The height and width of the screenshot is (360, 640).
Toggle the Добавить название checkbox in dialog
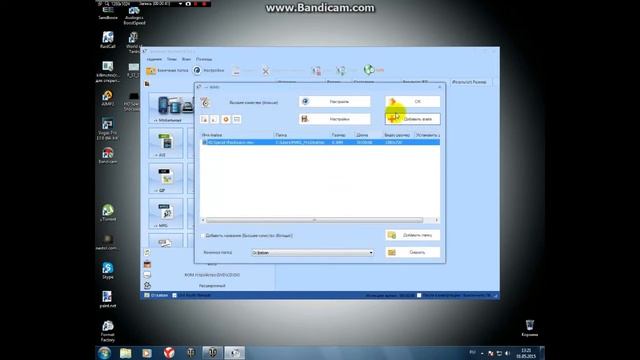point(203,236)
